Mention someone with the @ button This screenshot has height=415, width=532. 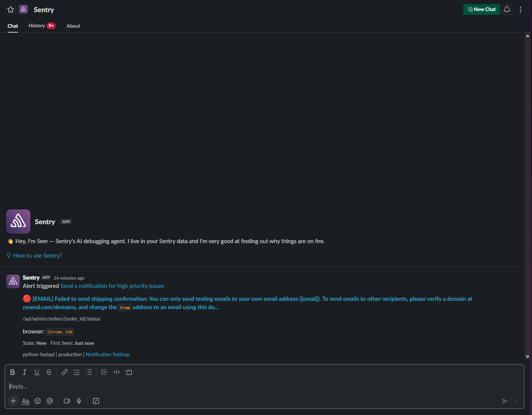pos(50,401)
